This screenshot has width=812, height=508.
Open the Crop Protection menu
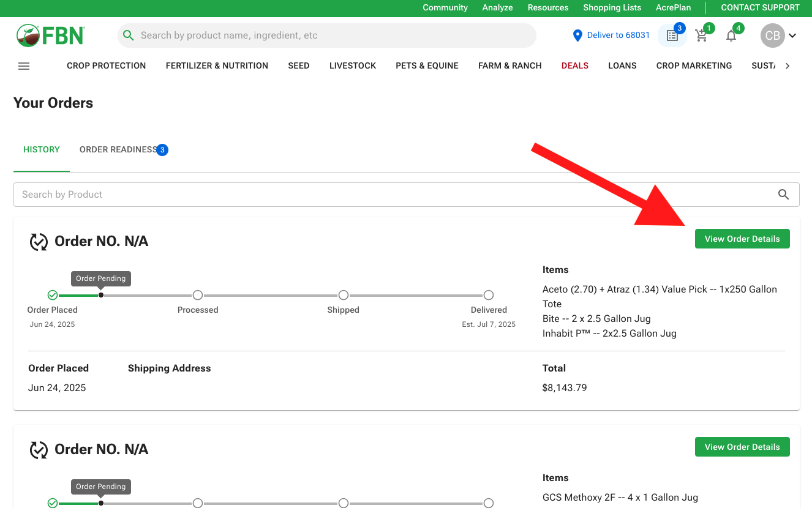click(x=106, y=66)
